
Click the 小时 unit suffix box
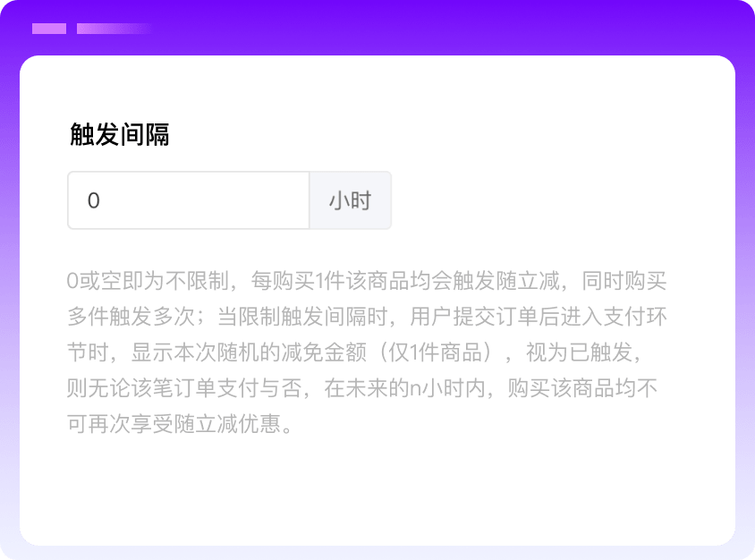[350, 200]
